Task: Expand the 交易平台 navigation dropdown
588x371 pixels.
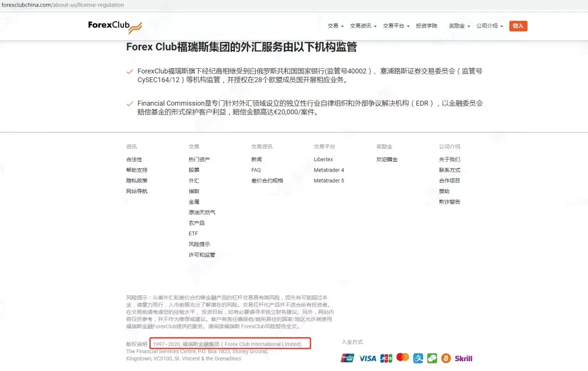Action: [x=396, y=26]
